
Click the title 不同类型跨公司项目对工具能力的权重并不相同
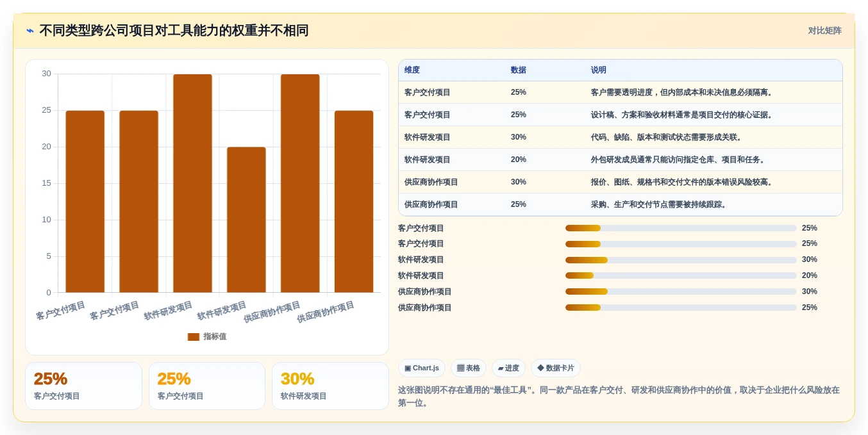click(x=174, y=30)
